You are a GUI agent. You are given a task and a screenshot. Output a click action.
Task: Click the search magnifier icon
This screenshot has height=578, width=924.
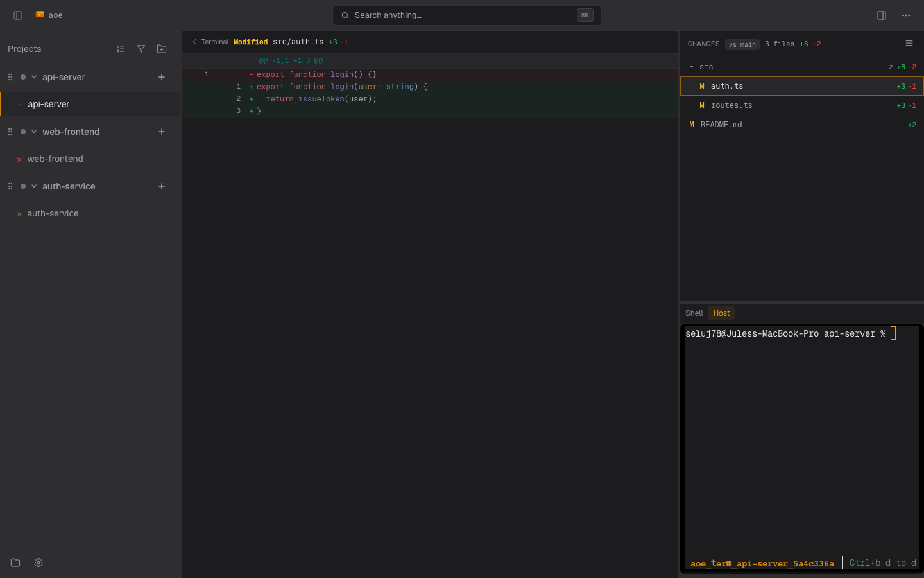[345, 15]
